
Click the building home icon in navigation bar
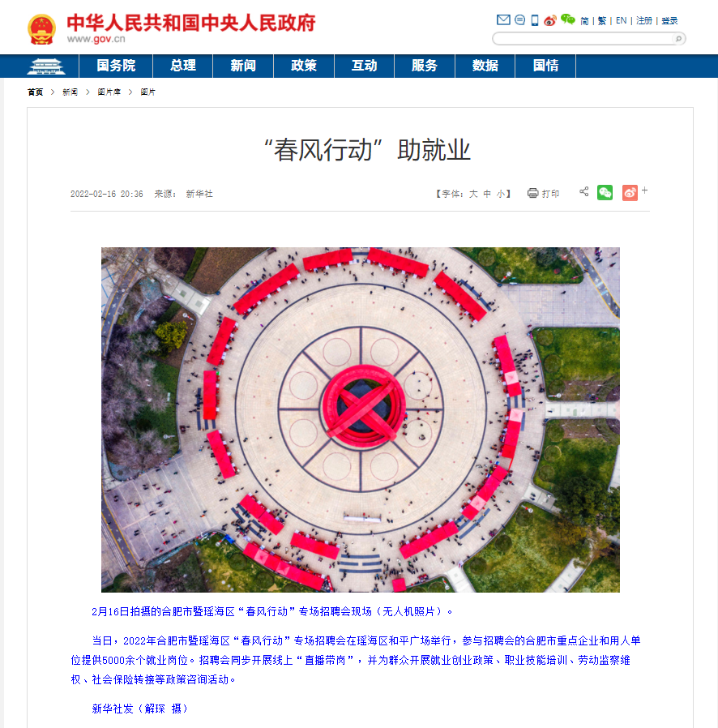(46, 66)
